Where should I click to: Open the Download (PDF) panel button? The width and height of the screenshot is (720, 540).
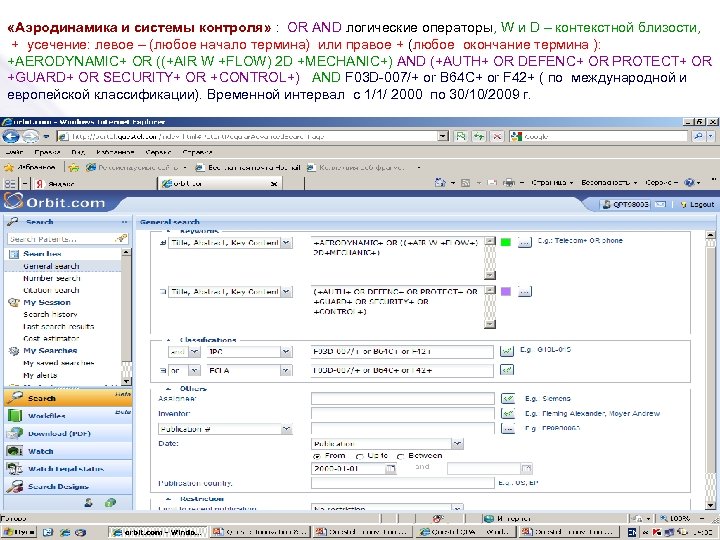point(68,433)
